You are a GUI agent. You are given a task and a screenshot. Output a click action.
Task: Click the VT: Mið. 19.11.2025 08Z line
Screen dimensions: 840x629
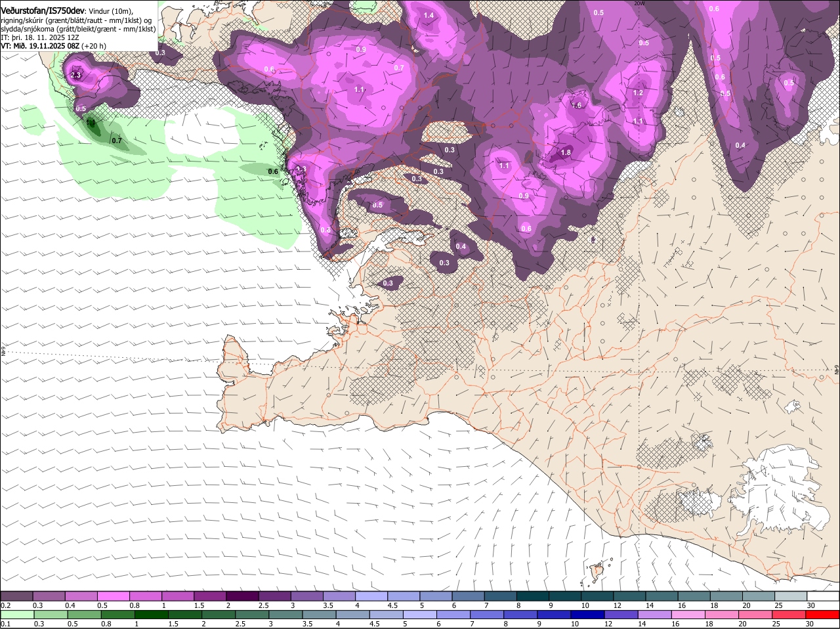(x=53, y=46)
